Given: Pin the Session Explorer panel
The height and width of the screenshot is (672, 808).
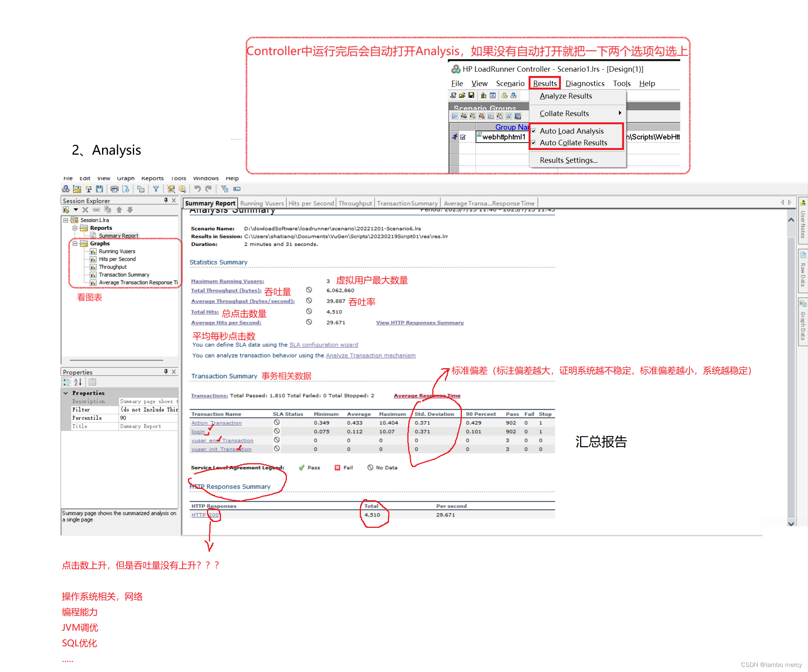Looking at the screenshot, I should click(x=166, y=200).
